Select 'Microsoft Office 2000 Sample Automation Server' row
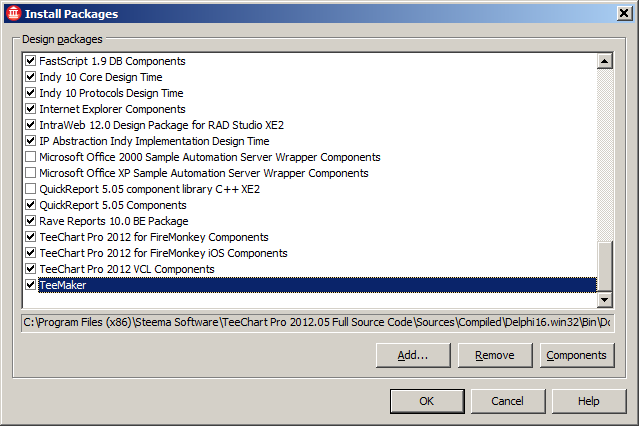Viewport: 639px width, 426px height. point(209,157)
